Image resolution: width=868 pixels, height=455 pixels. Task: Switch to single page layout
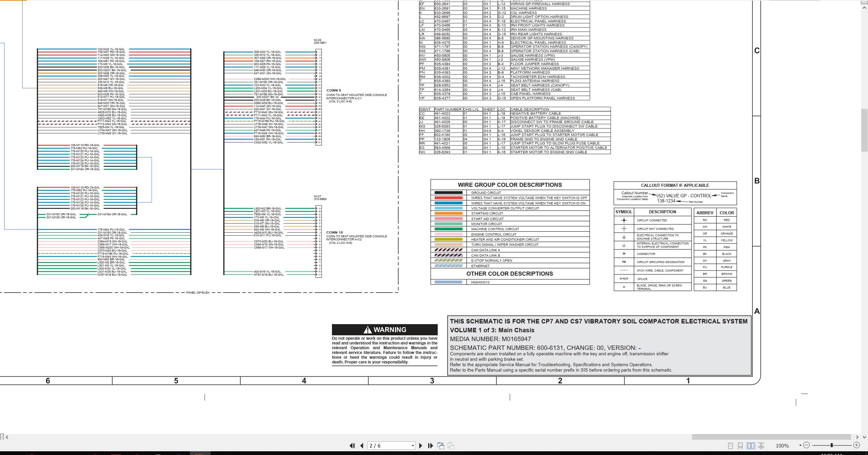coord(730,446)
